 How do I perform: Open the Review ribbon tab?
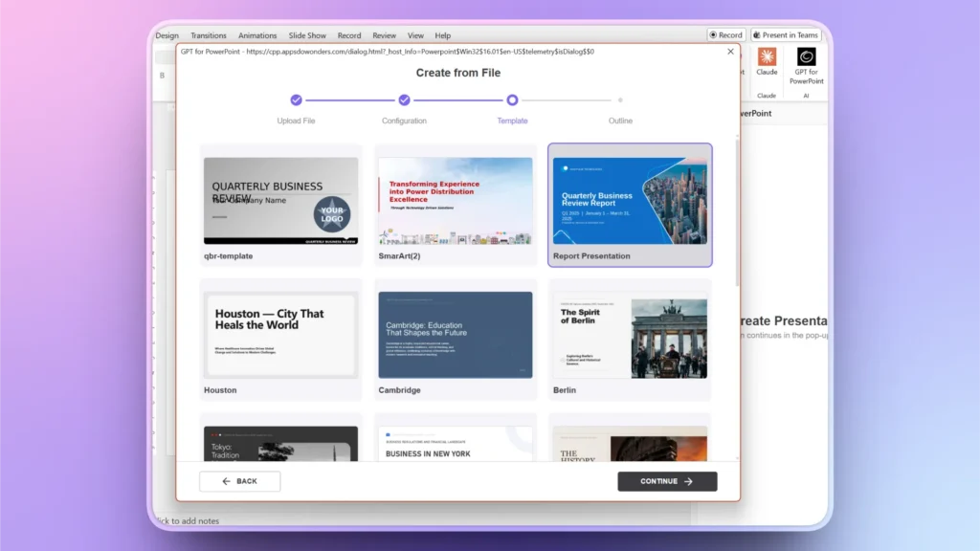(384, 35)
